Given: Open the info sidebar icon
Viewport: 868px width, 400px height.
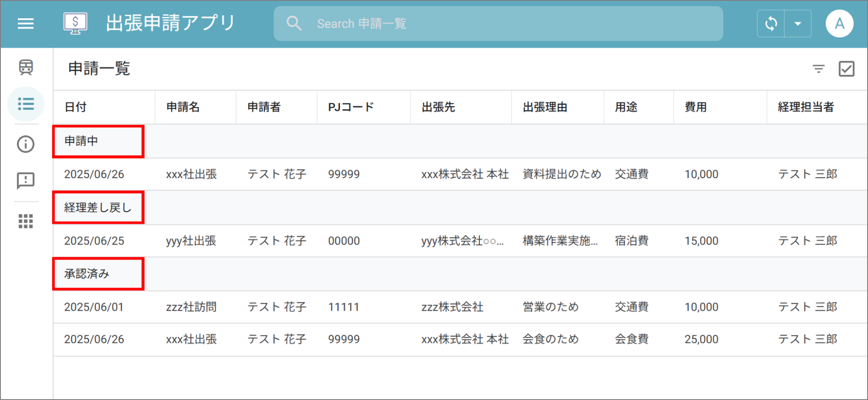Looking at the screenshot, I should pyautogui.click(x=26, y=144).
